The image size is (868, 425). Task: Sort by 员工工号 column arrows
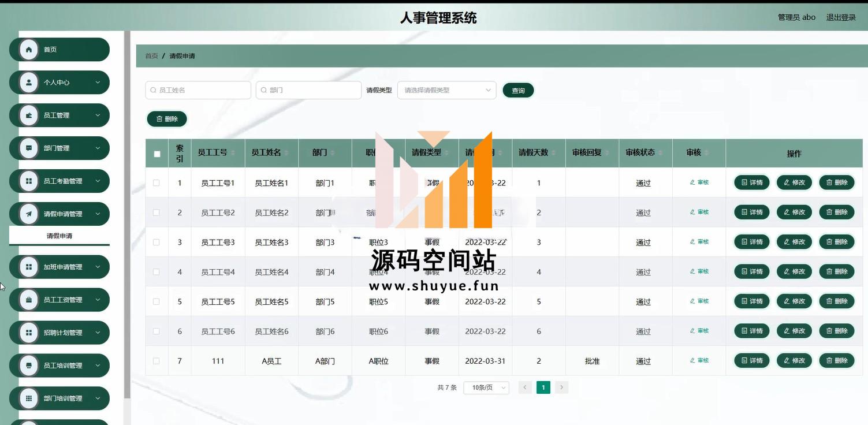tap(233, 153)
